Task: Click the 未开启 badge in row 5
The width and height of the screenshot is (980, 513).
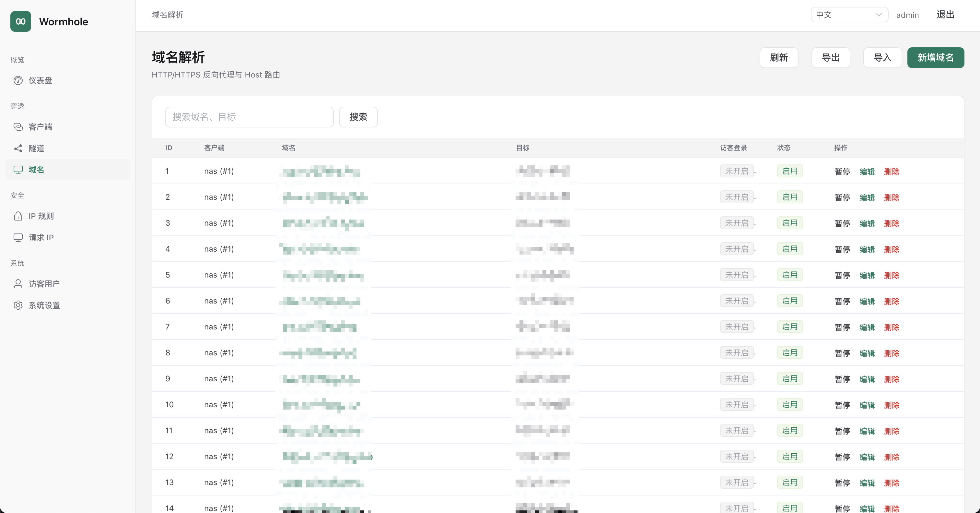Action: tap(737, 275)
